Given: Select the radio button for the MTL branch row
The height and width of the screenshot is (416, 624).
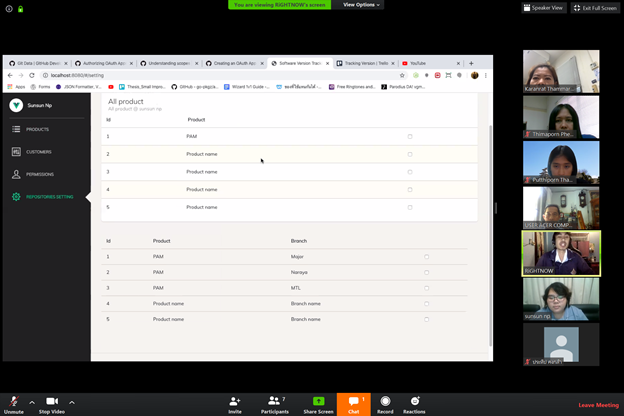Looking at the screenshot, I should click(426, 288).
